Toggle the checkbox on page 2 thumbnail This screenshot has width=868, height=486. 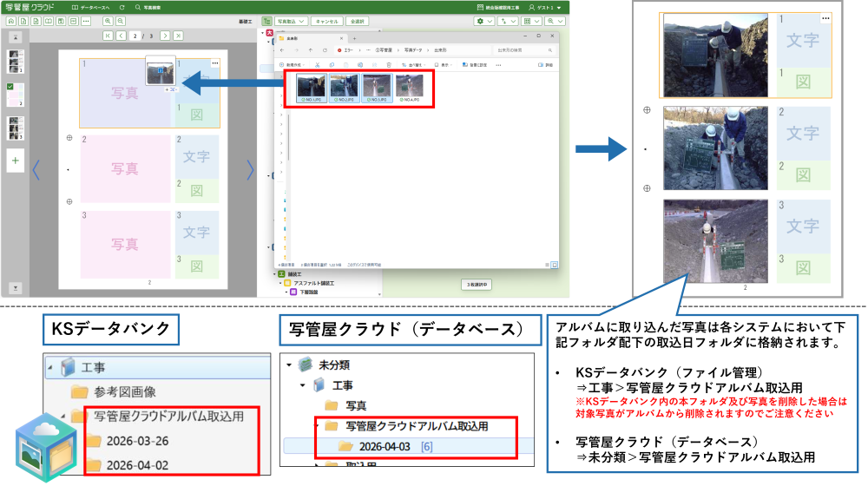[10, 87]
